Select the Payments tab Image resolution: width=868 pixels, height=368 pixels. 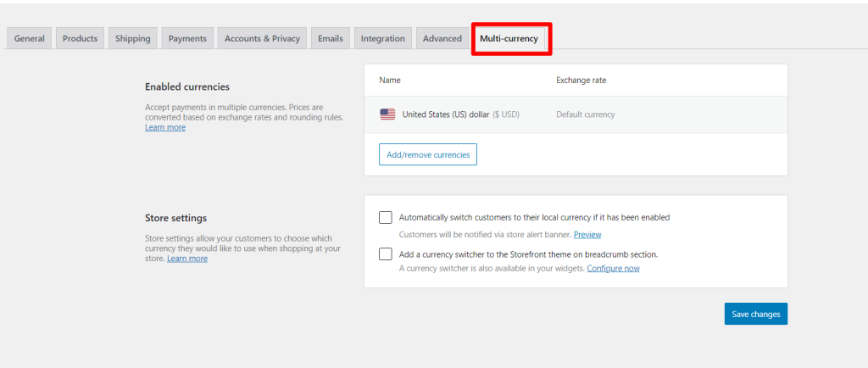coord(187,38)
